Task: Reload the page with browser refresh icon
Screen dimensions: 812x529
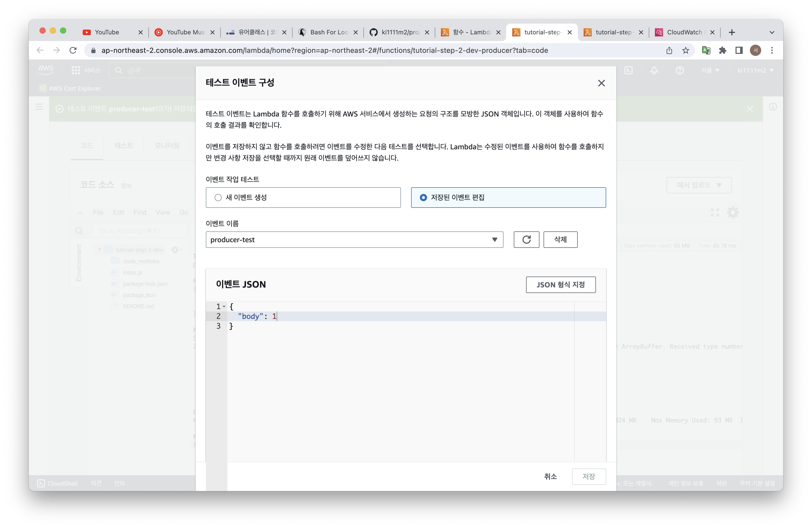Action: (x=73, y=51)
